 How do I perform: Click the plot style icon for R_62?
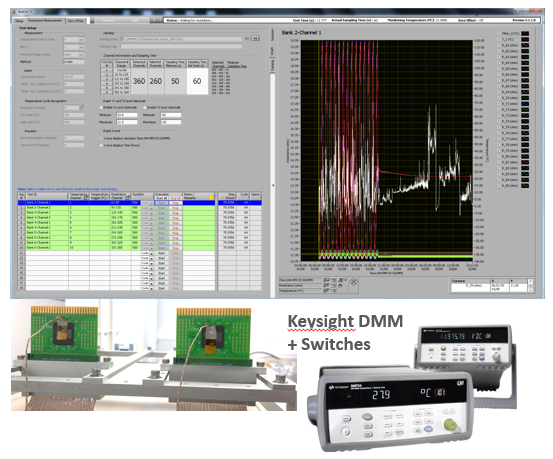pyautogui.click(x=525, y=51)
